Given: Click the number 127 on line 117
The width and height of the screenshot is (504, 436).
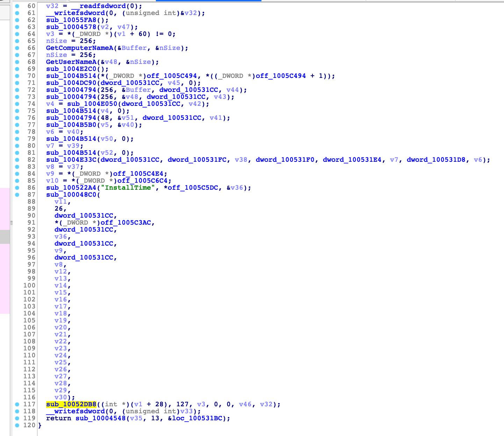Looking at the screenshot, I should click(x=182, y=404).
